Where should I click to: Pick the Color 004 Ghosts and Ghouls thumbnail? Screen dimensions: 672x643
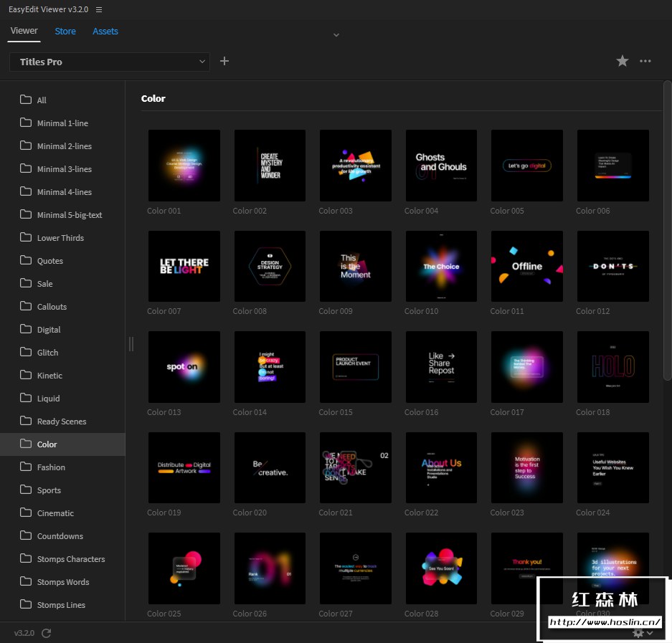coord(441,166)
